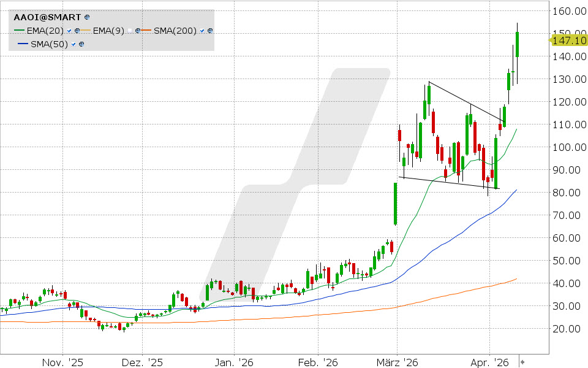Enable the EMA(9) checkbox
The image size is (588, 368).
coord(130,31)
